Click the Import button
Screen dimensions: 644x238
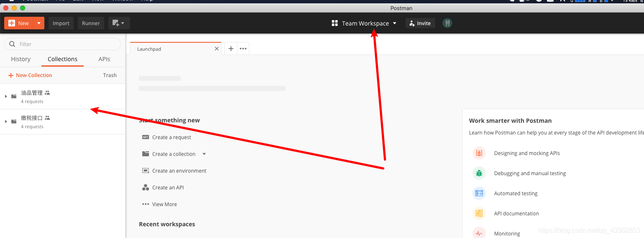[61, 23]
